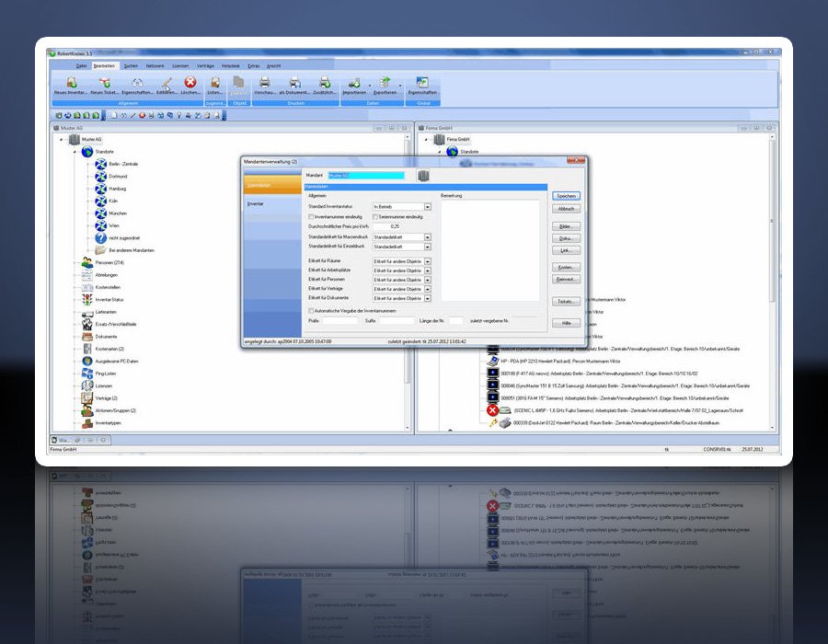This screenshot has height=644, width=828.
Task: Select Dortmund in the Muster AG tree
Action: click(118, 177)
